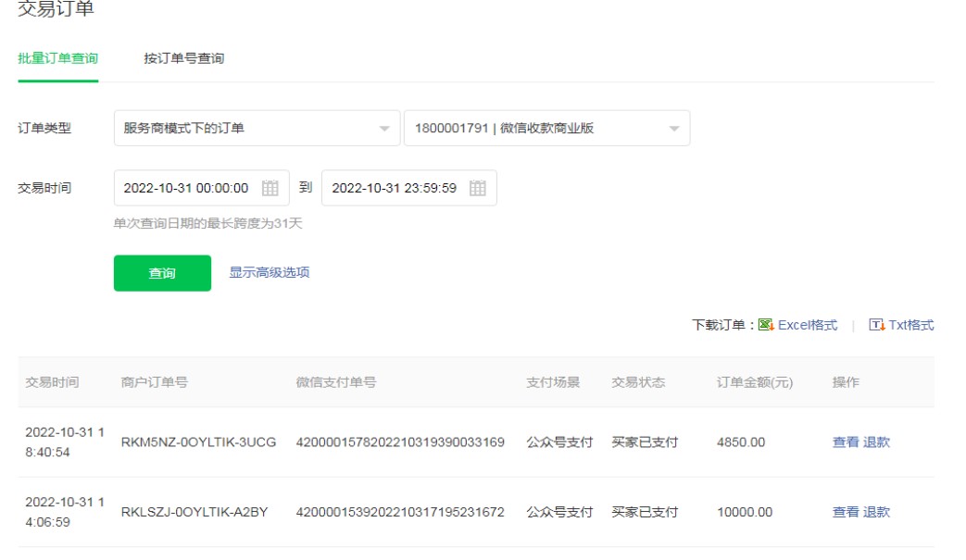Refund the 10000.00 order via 退款
The height and width of the screenshot is (560, 966).
coord(876,512)
